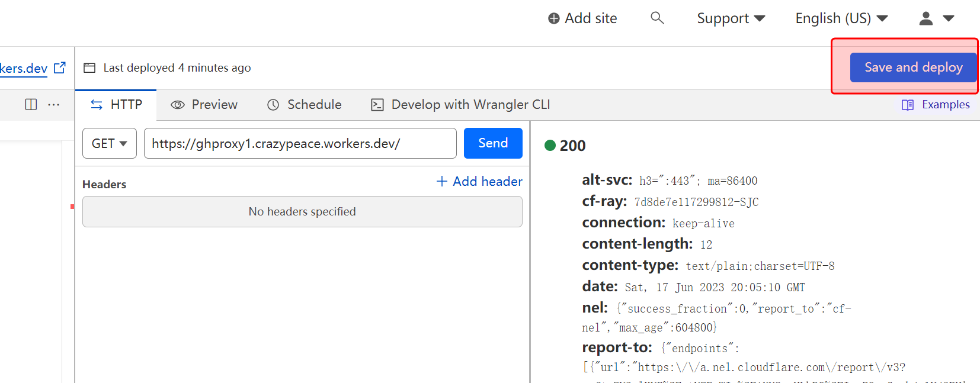980x383 pixels.
Task: Open the three-dot more options menu
Action: (x=54, y=105)
